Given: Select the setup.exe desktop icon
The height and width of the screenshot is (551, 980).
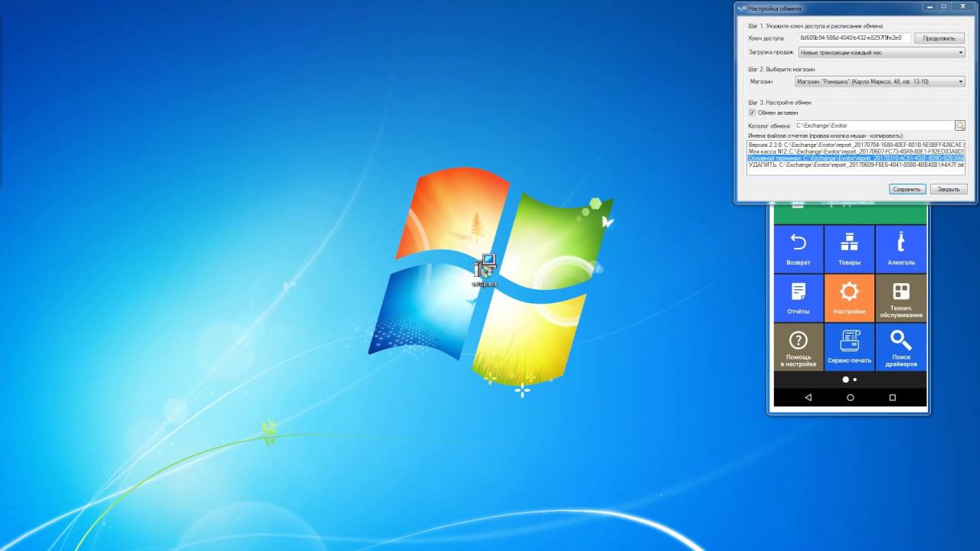Looking at the screenshot, I should [x=485, y=272].
